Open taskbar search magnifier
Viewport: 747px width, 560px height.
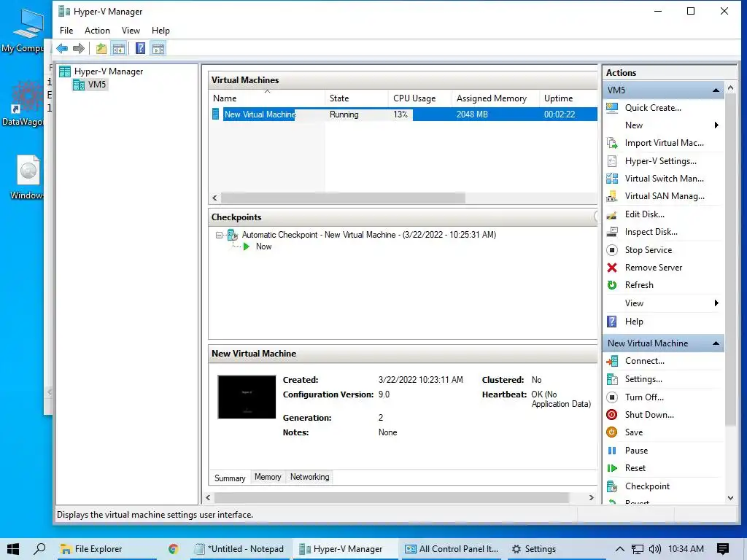click(39, 549)
